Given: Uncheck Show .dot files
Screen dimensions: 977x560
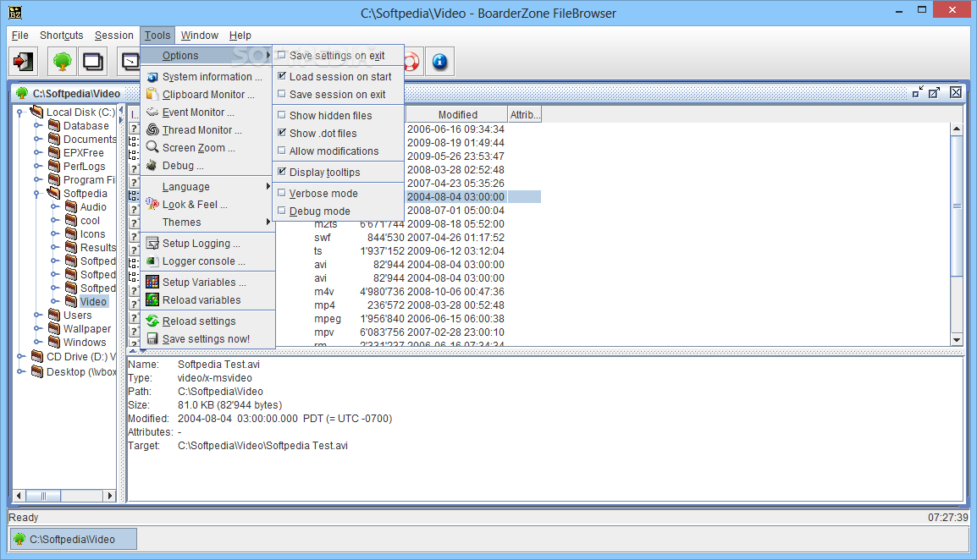Looking at the screenshot, I should click(339, 134).
